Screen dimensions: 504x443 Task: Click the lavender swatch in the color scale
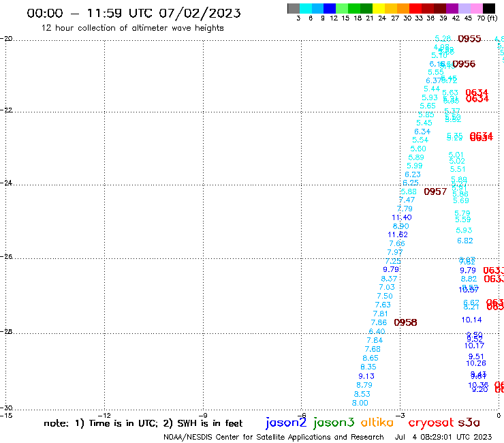click(464, 8)
